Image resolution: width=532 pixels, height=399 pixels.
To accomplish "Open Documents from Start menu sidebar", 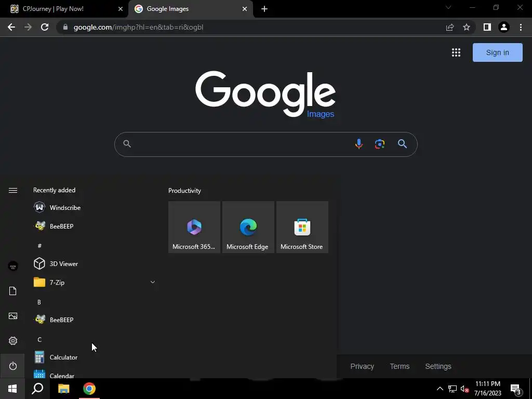I will coord(13,291).
